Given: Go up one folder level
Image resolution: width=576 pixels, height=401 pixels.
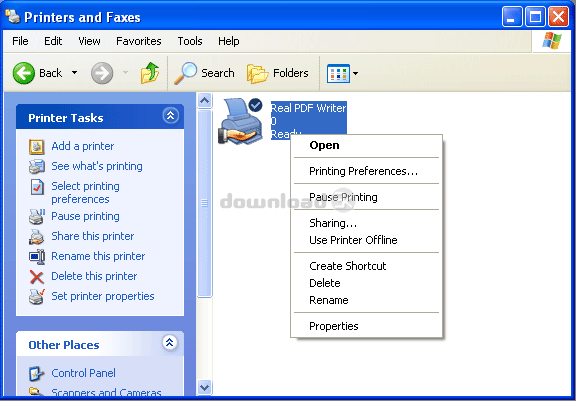Looking at the screenshot, I should [x=150, y=73].
